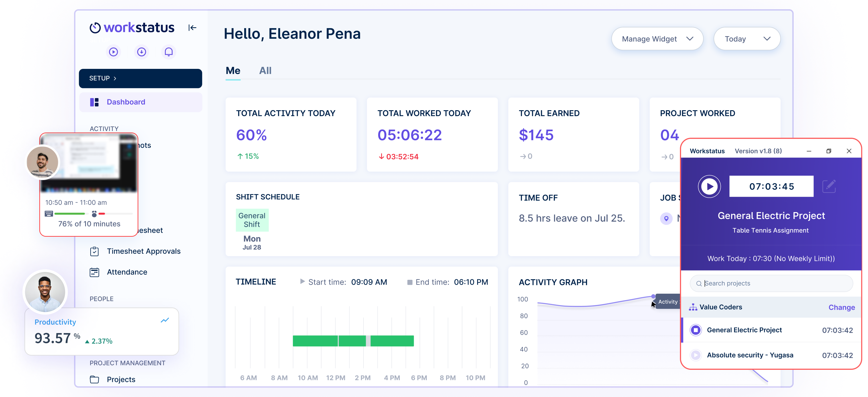The height and width of the screenshot is (397, 868).
Task: Open the notifications bell icon
Action: 169,52
